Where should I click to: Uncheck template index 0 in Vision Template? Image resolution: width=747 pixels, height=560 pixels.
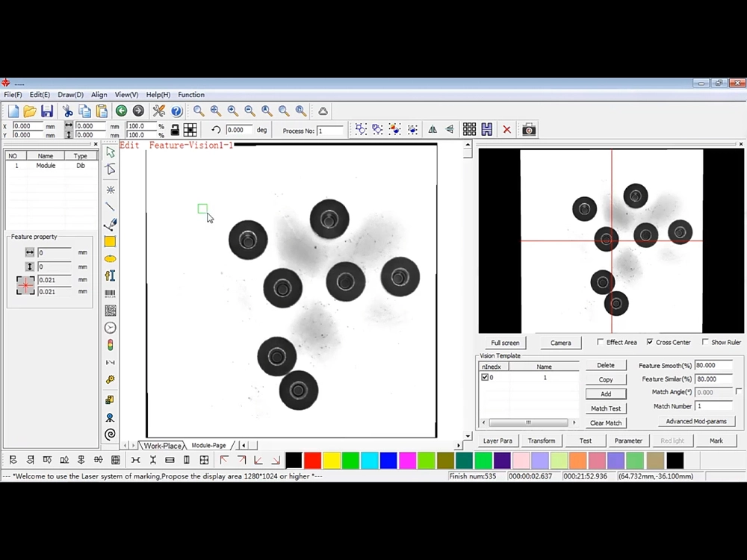tap(485, 378)
